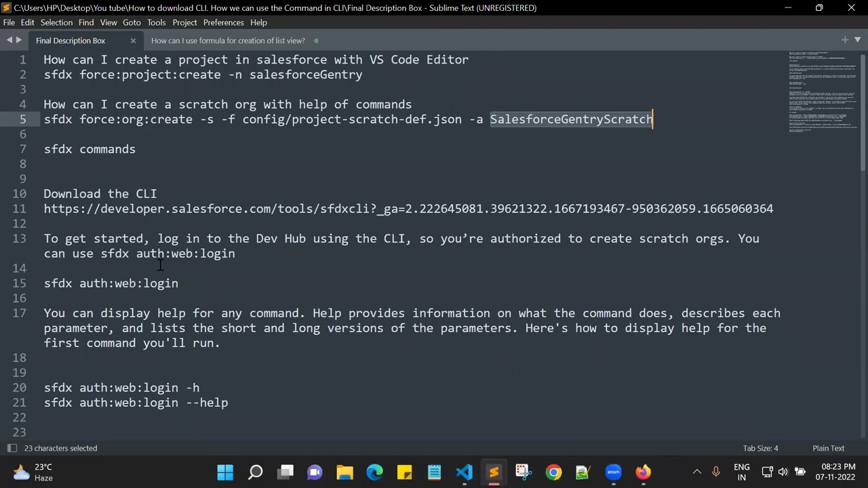Click 'sfdx auth:web:login -h' on line 20
This screenshot has height=488, width=868.
121,388
